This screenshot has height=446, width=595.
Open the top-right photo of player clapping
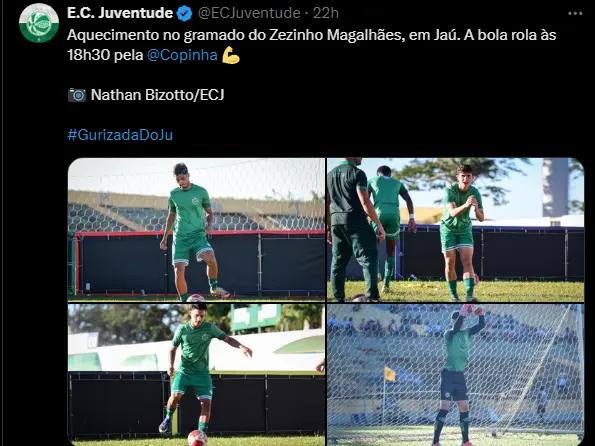pos(455,230)
